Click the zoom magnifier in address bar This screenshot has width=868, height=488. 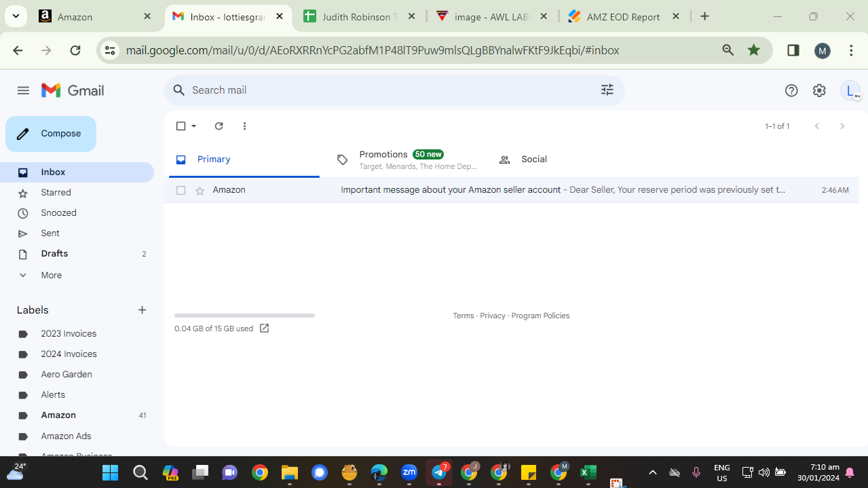coord(728,50)
